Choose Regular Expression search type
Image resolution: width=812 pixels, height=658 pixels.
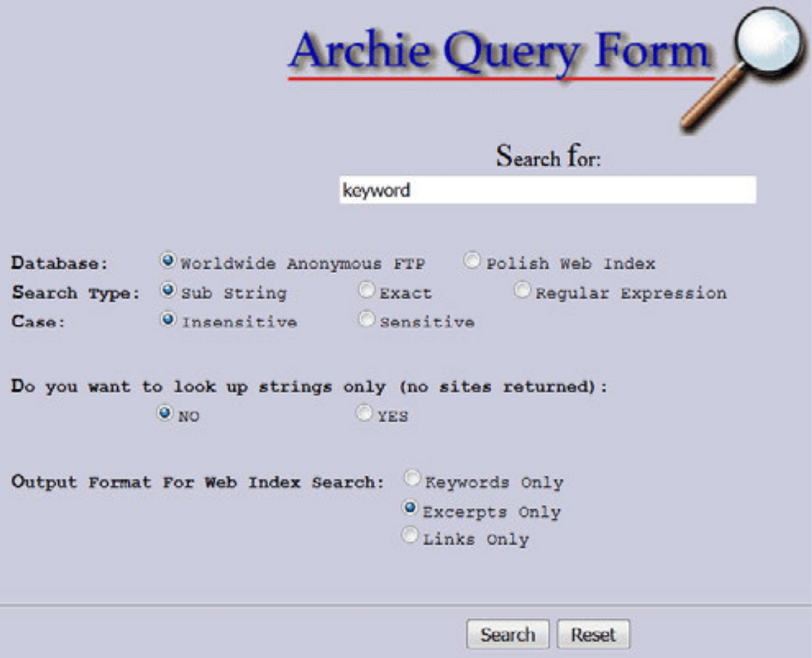(523, 291)
